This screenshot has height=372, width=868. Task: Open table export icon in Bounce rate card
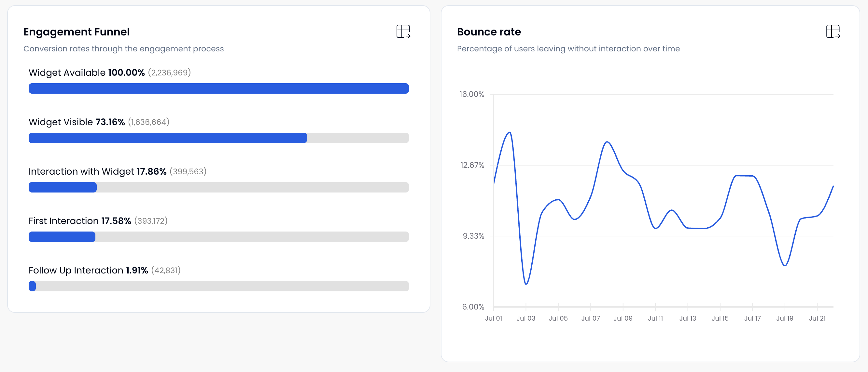(x=833, y=32)
